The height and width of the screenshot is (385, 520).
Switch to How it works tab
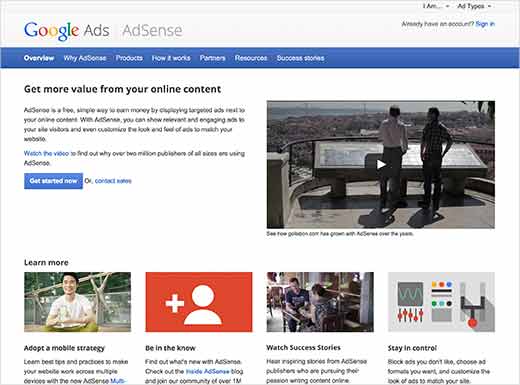tap(171, 58)
